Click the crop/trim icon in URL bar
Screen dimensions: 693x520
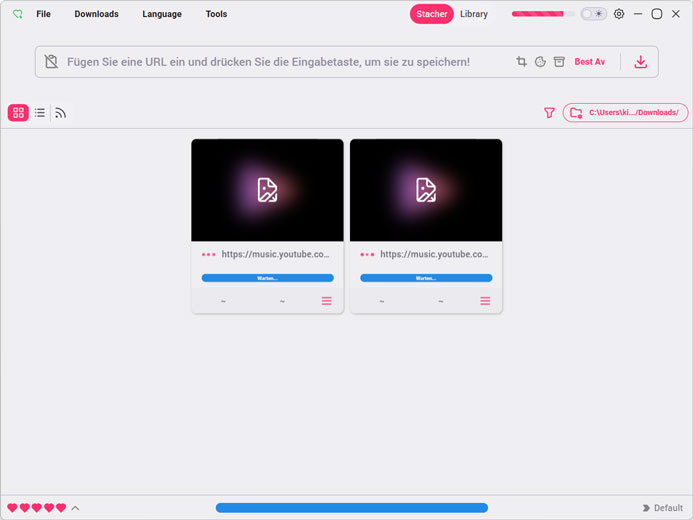tap(521, 62)
